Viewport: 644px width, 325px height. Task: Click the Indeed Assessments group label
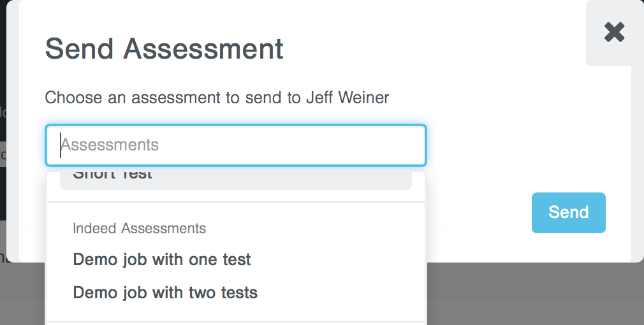pos(140,228)
